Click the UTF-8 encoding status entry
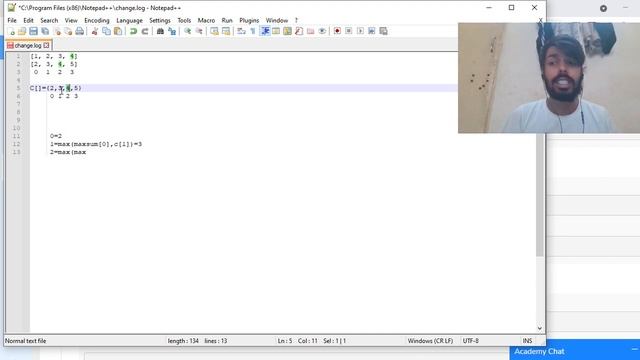The width and height of the screenshot is (640, 360). point(471,341)
